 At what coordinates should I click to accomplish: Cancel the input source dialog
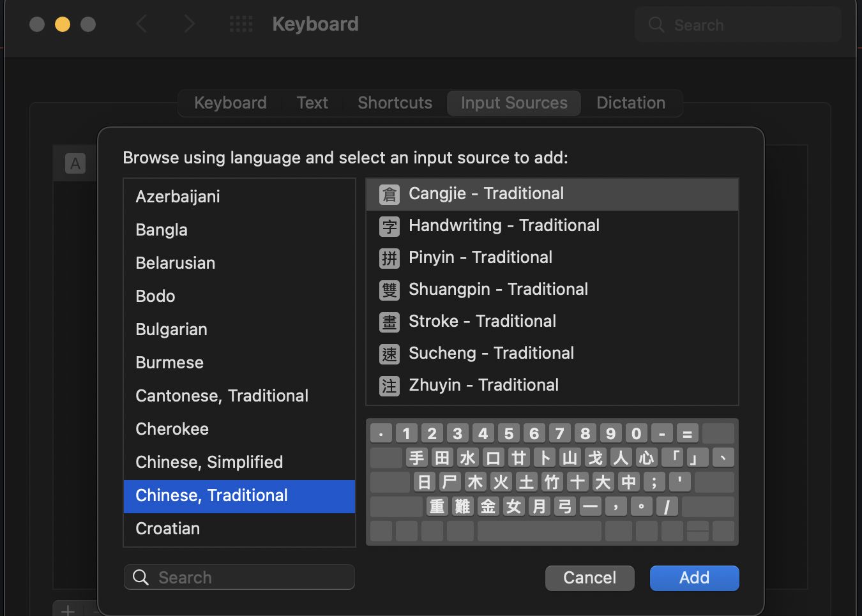coord(589,578)
